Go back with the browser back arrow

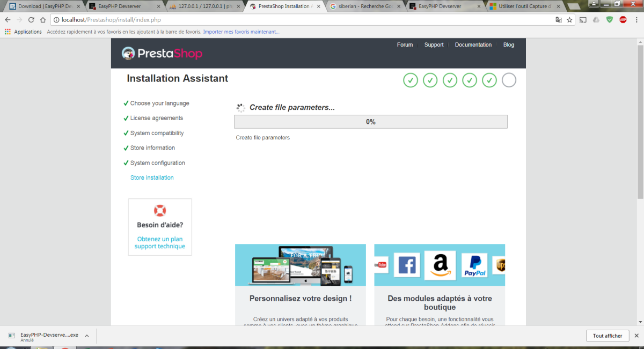point(8,20)
